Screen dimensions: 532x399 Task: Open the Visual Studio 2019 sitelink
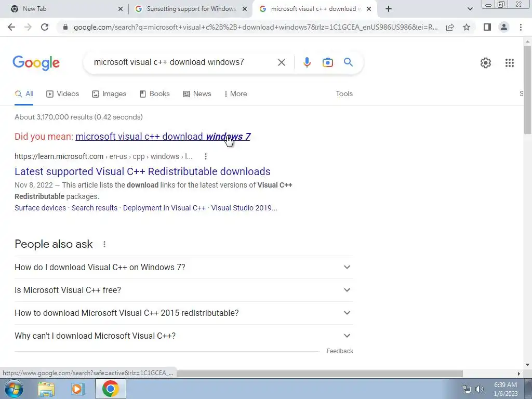(244, 208)
